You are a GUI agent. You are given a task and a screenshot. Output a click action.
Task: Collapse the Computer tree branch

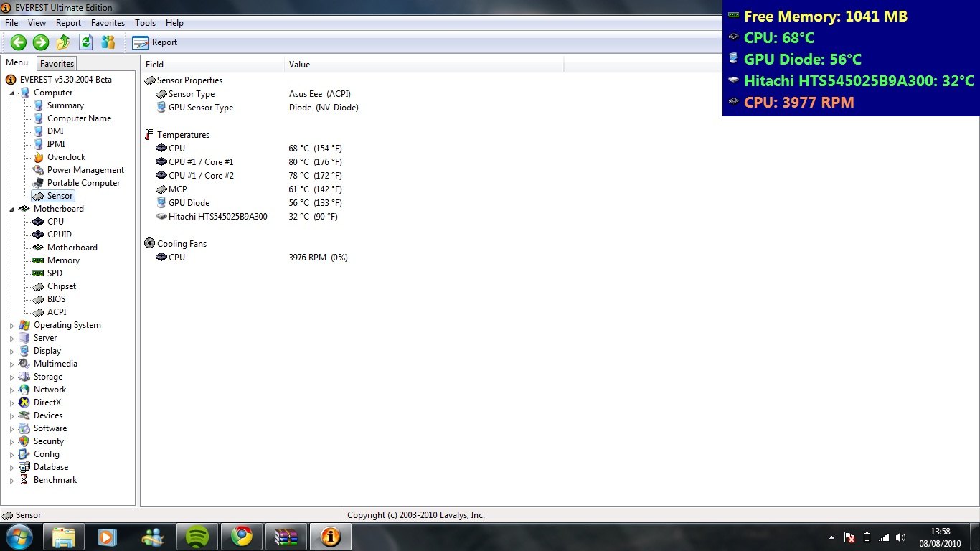pos(11,93)
